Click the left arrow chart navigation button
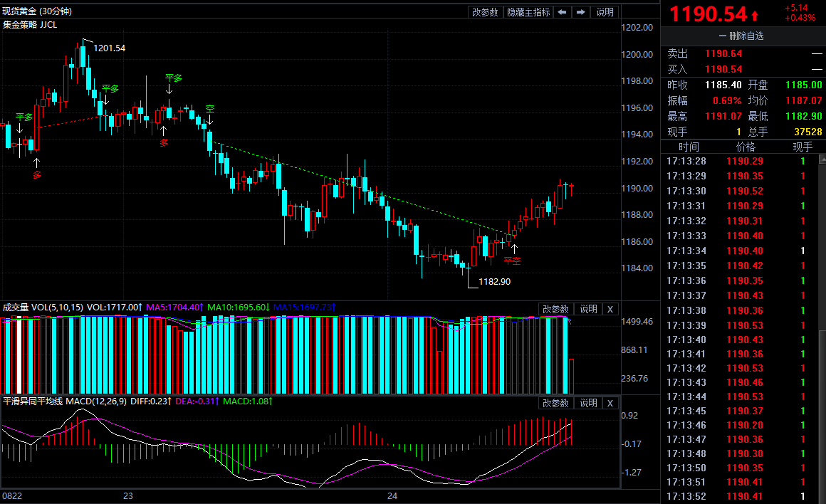Image resolution: width=826 pixels, height=504 pixels. coord(562,12)
